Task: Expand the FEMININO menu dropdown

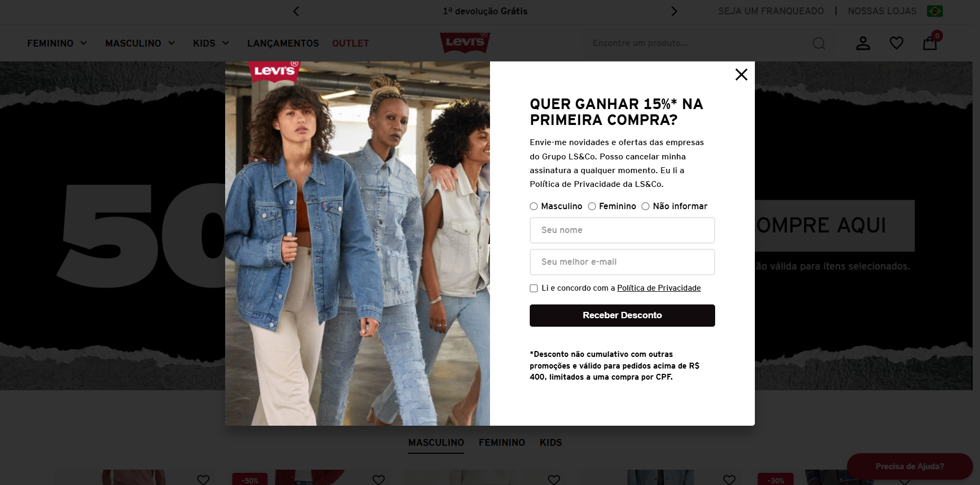Action: [x=57, y=43]
